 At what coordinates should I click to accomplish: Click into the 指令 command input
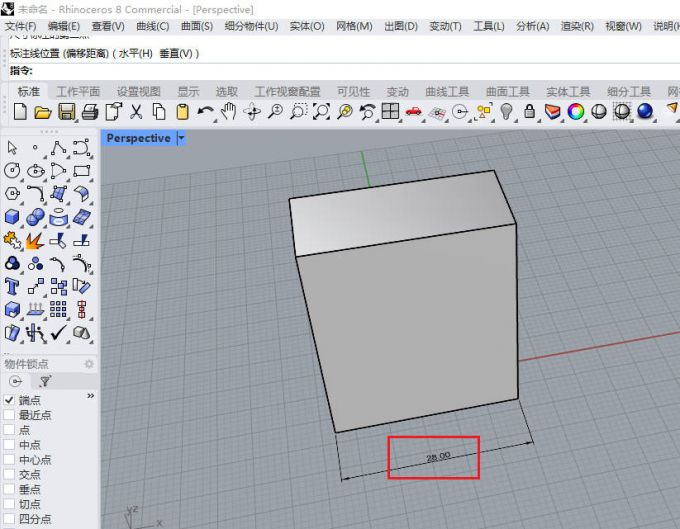(356, 70)
